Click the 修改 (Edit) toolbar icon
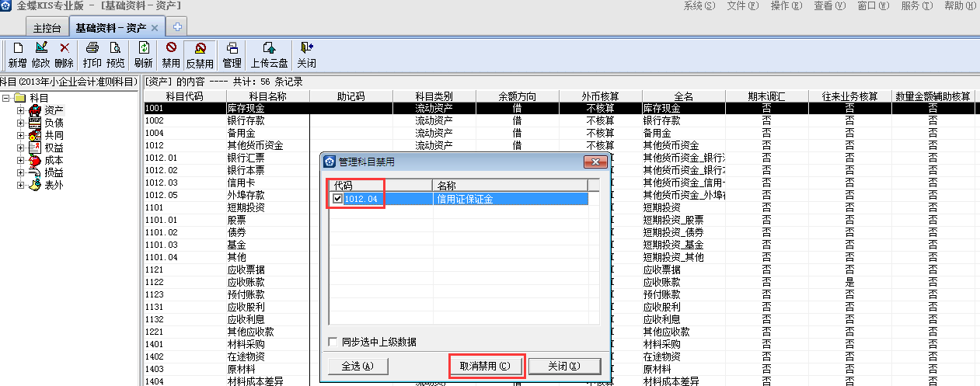 (41, 54)
